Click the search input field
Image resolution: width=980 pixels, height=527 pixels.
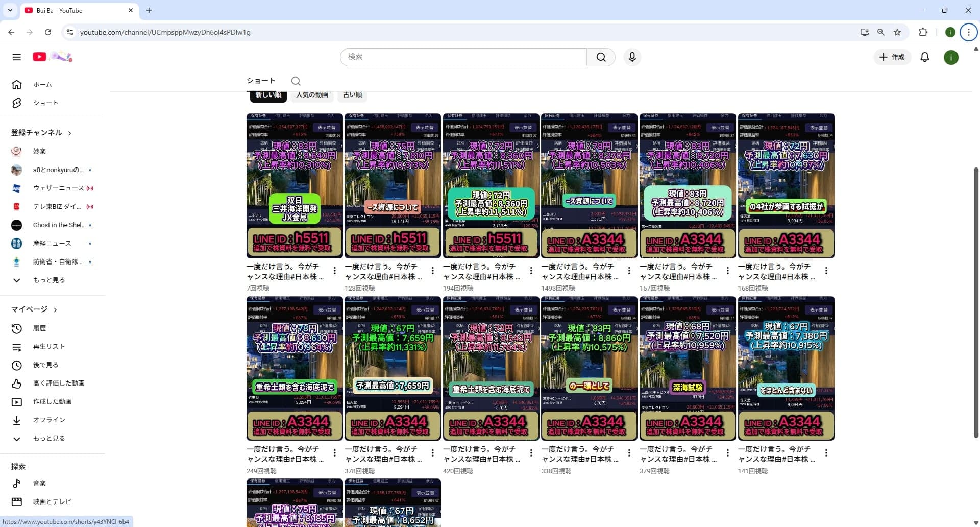[x=463, y=57]
